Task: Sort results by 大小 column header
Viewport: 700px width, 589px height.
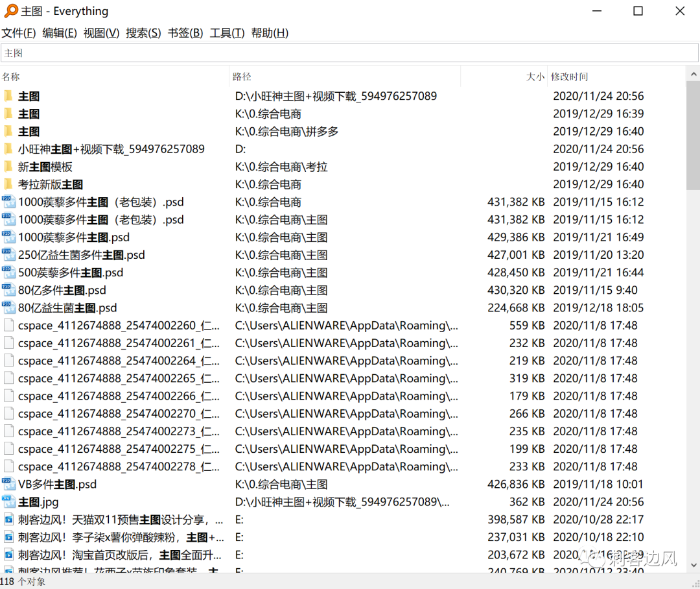Action: click(x=503, y=77)
